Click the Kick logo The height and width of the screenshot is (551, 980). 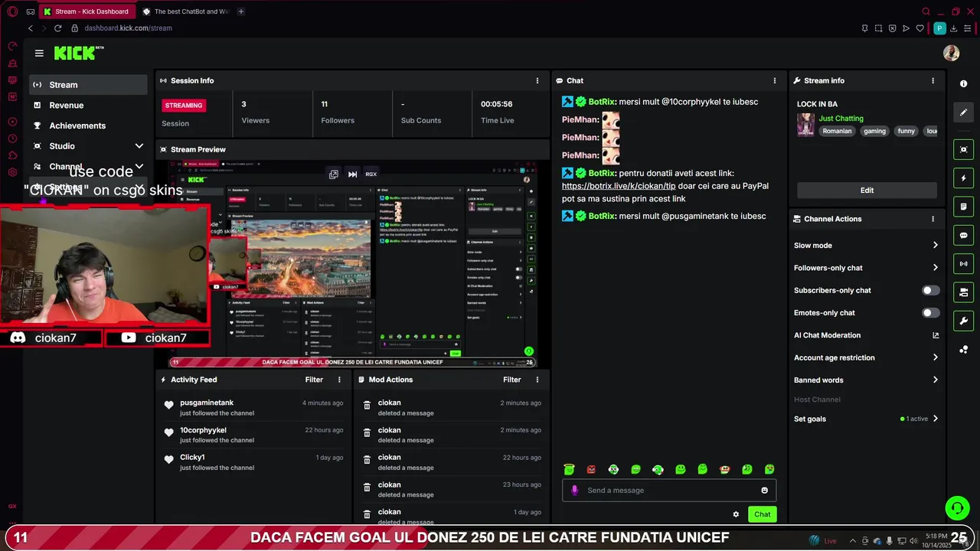coord(79,53)
